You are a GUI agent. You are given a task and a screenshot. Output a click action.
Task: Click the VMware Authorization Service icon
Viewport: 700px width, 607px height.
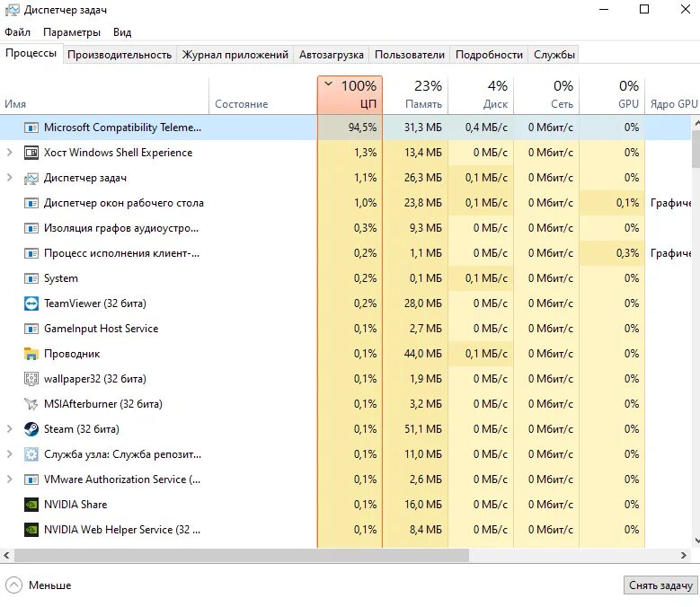31,479
